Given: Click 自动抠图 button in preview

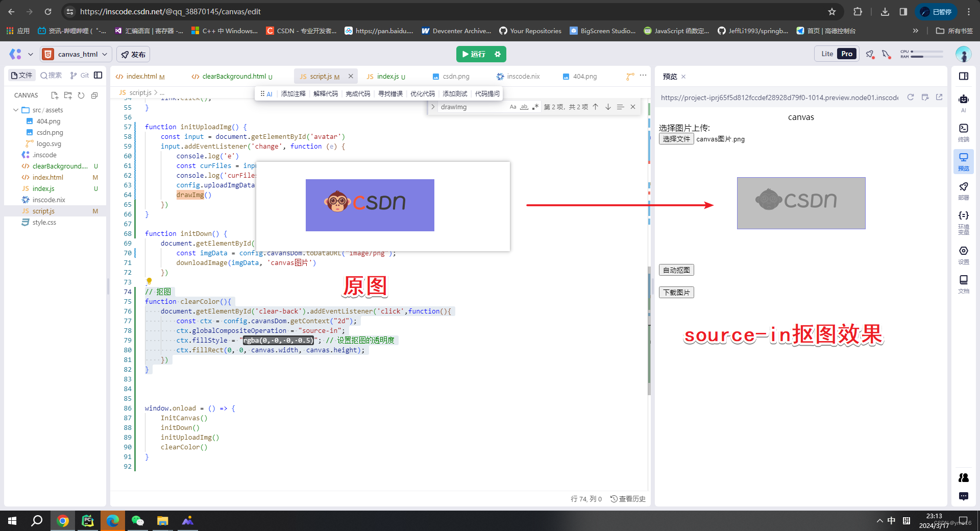Looking at the screenshot, I should tap(676, 270).
